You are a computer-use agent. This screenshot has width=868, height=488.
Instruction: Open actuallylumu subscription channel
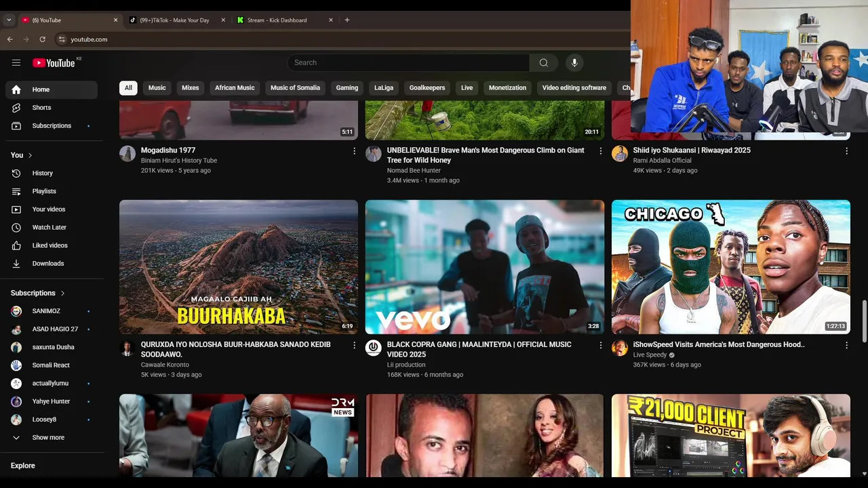click(x=52, y=383)
